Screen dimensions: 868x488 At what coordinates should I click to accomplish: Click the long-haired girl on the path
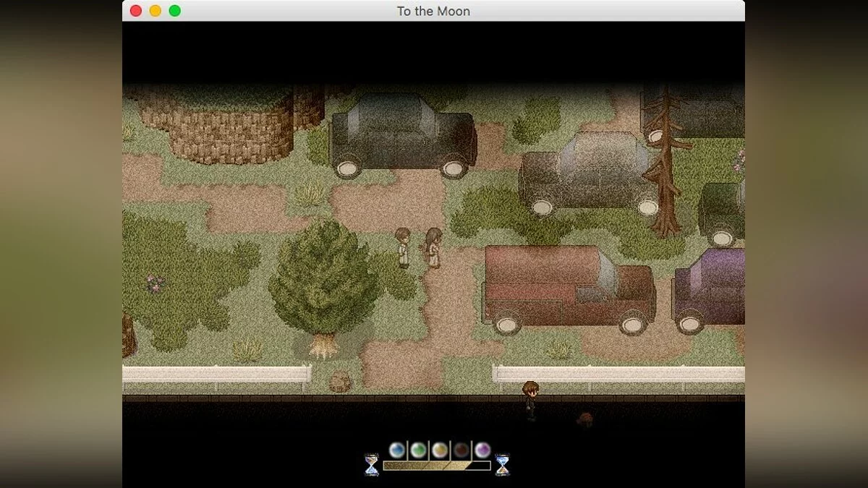[x=433, y=248]
